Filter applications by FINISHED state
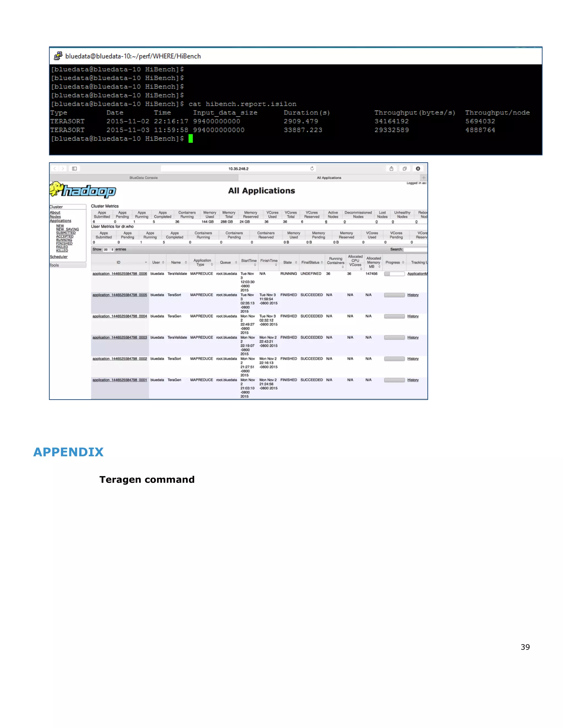The image size is (563, 728). click(x=64, y=243)
